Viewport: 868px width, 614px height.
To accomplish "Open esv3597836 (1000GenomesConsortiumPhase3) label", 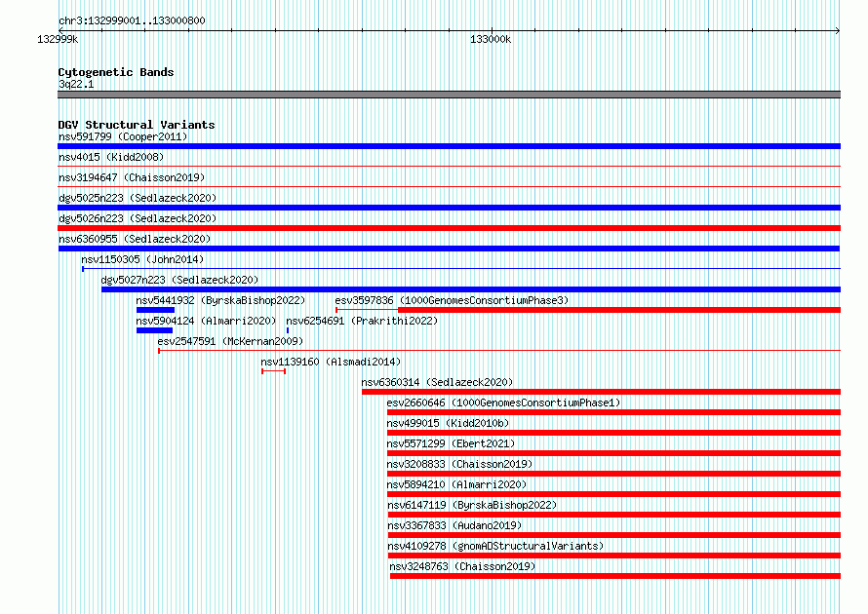I will click(452, 300).
